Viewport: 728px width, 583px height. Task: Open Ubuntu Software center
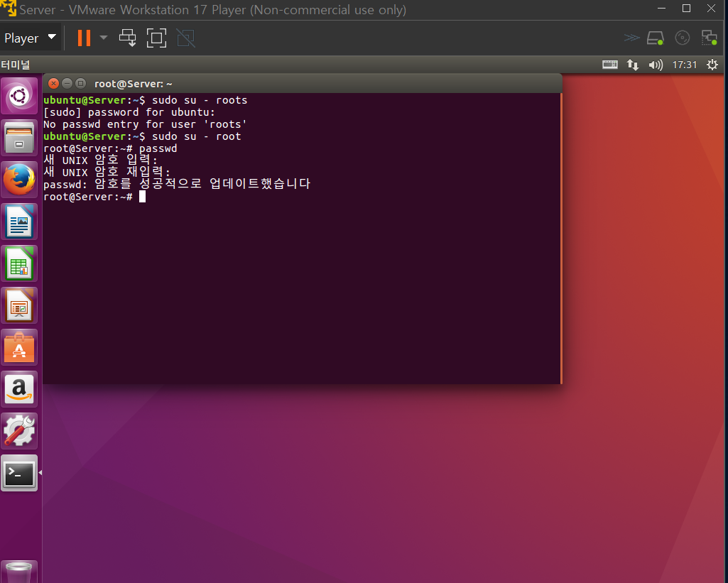(x=19, y=347)
